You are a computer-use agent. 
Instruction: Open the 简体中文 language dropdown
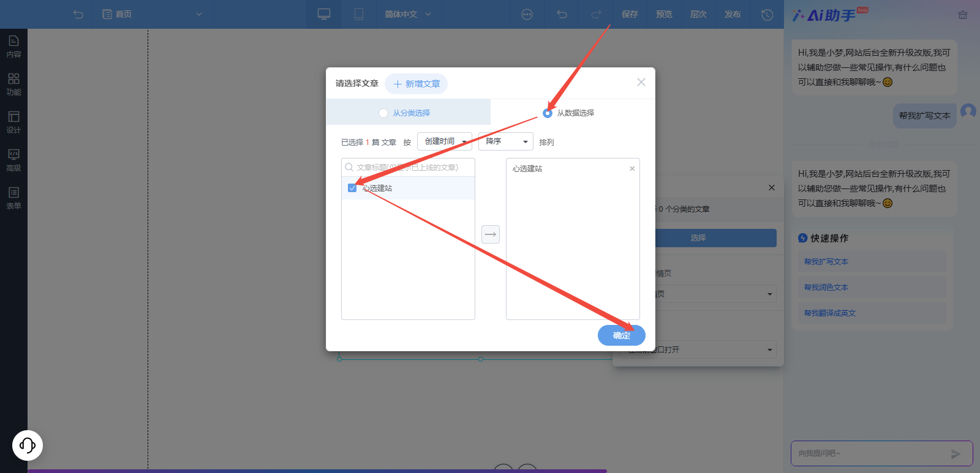tap(407, 14)
